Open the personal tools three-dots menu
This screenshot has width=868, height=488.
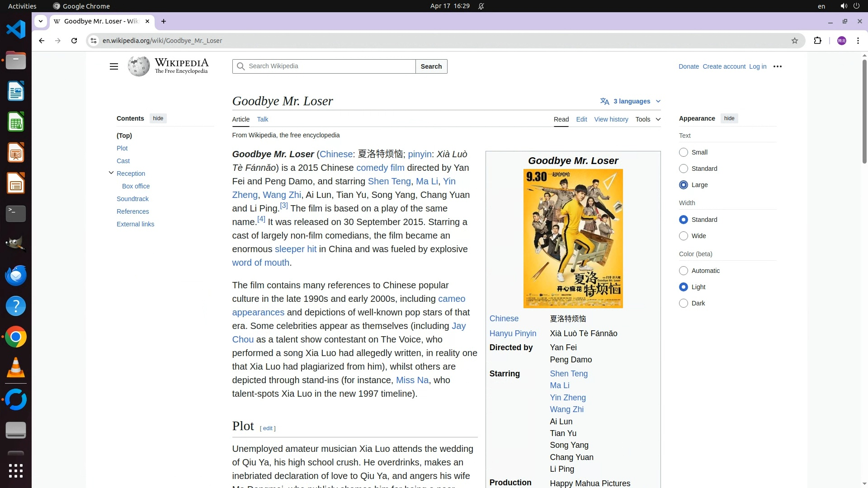[x=778, y=66]
